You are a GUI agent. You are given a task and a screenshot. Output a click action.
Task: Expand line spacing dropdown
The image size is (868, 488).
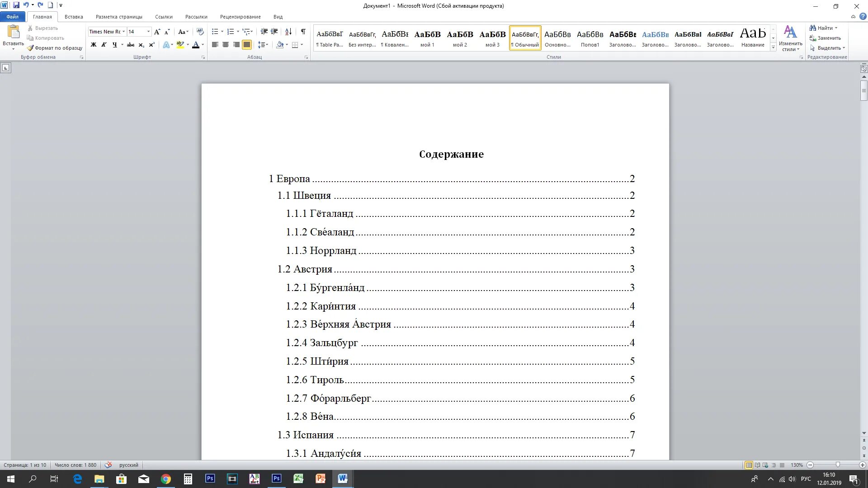pos(267,45)
